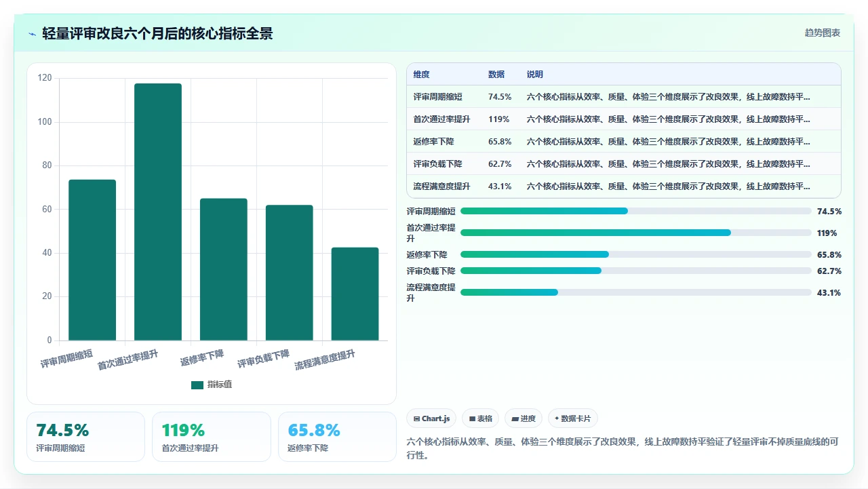Click the 流程满意度提升 progress bar
The image size is (868, 489).
(635, 292)
